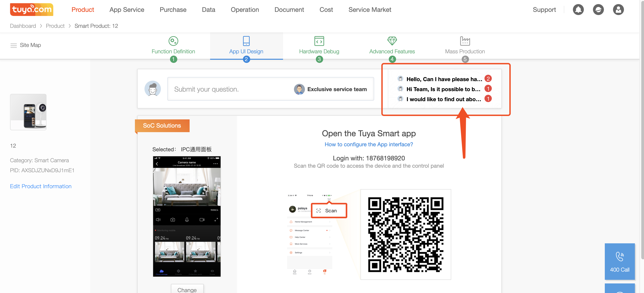Click the Support link in header
This screenshot has width=644, height=293.
coord(544,10)
